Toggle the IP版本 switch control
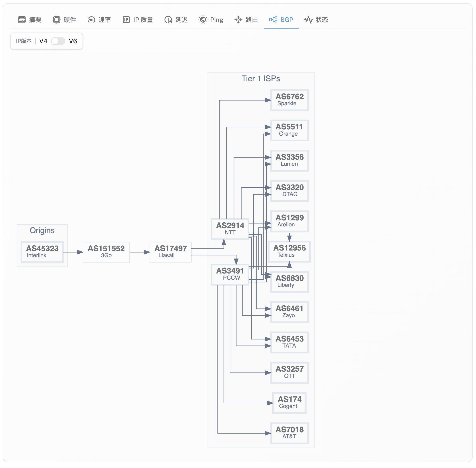The width and height of the screenshot is (476, 468). pos(58,41)
